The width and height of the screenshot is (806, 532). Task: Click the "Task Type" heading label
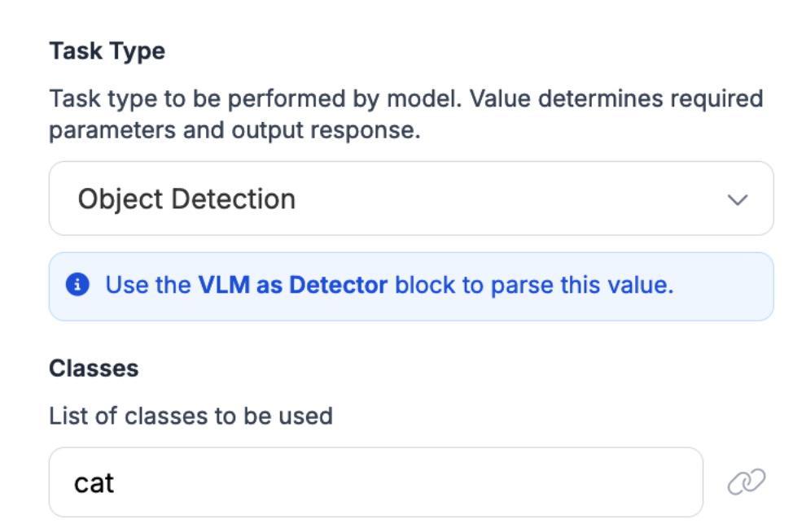[x=107, y=51]
